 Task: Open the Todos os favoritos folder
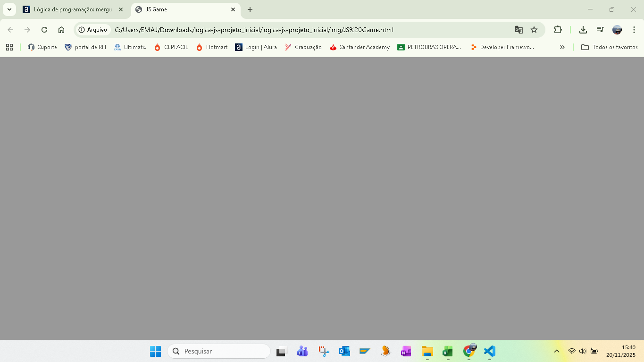click(610, 47)
